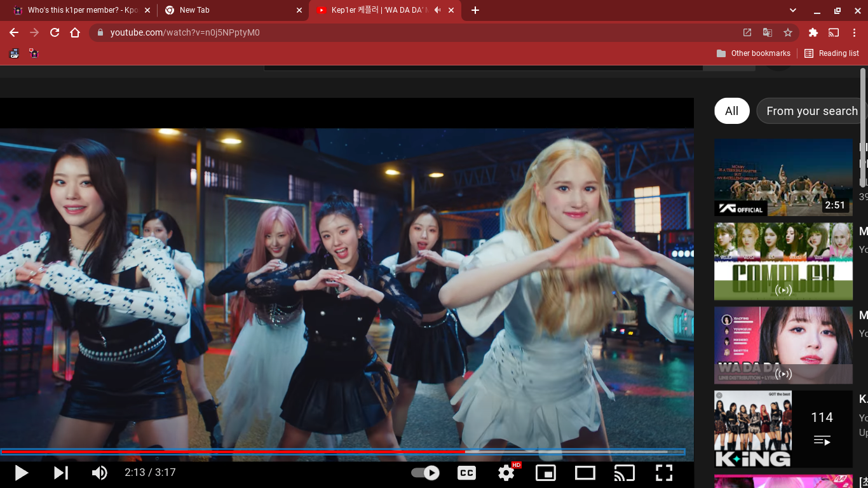The height and width of the screenshot is (488, 868).
Task: Select the 'From your search' chip
Action: [x=811, y=111]
